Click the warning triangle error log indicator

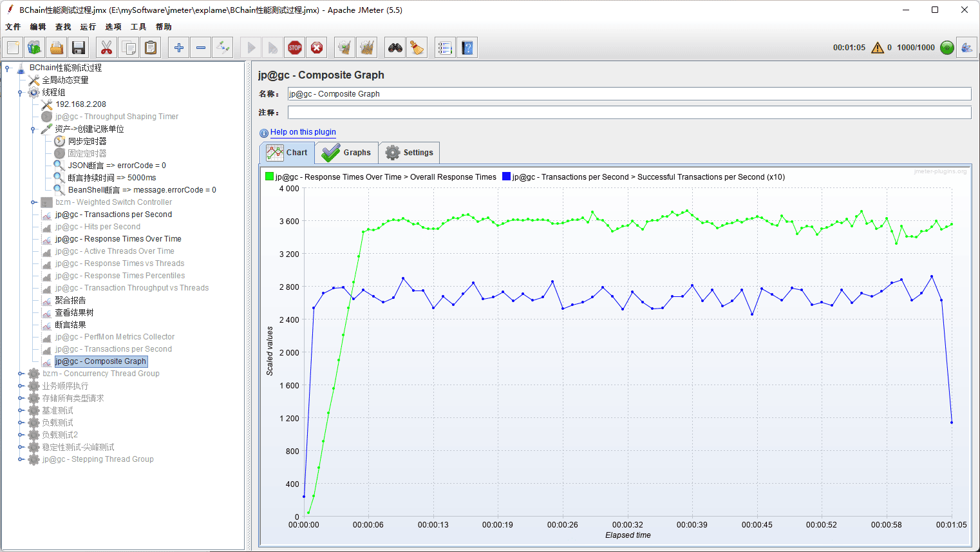(x=877, y=48)
